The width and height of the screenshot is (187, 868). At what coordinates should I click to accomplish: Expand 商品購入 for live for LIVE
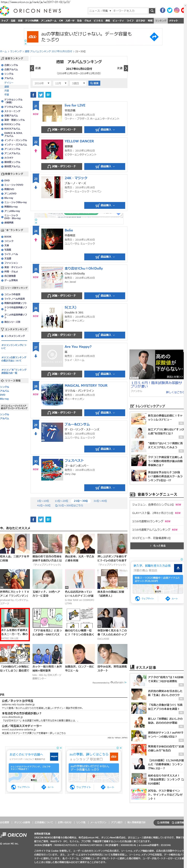(x=105, y=129)
